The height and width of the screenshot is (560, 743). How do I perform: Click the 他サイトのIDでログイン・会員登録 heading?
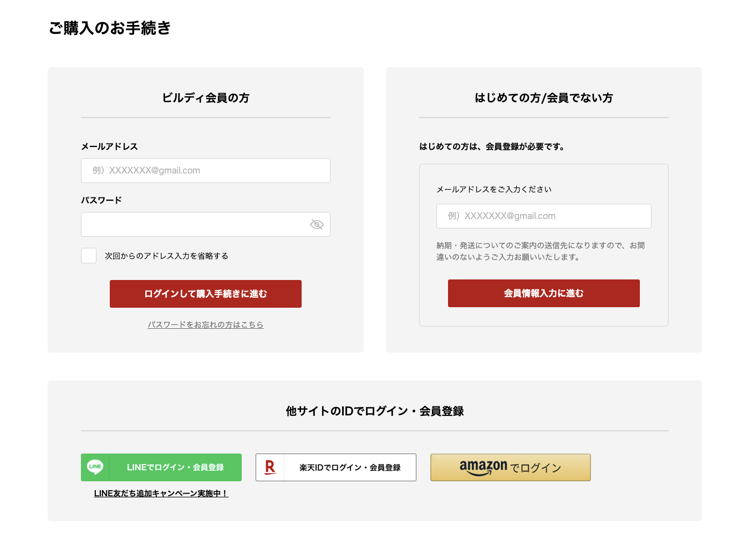pos(374,411)
